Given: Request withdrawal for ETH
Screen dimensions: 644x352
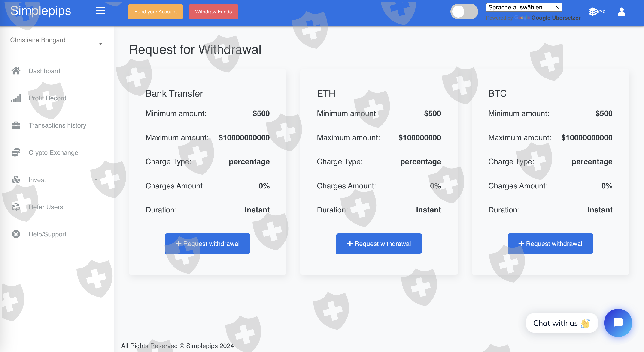Looking at the screenshot, I should (379, 243).
